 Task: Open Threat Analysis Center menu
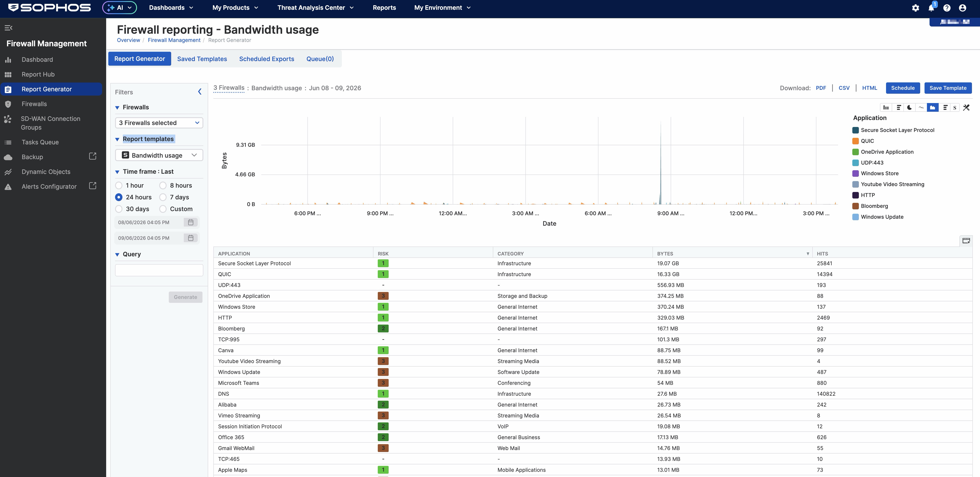pyautogui.click(x=316, y=8)
